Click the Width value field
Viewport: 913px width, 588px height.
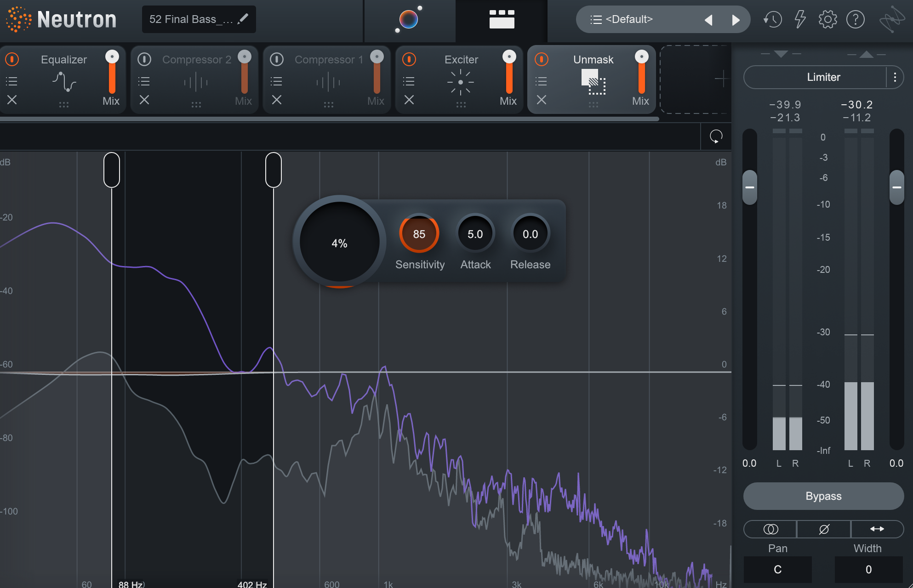click(869, 570)
